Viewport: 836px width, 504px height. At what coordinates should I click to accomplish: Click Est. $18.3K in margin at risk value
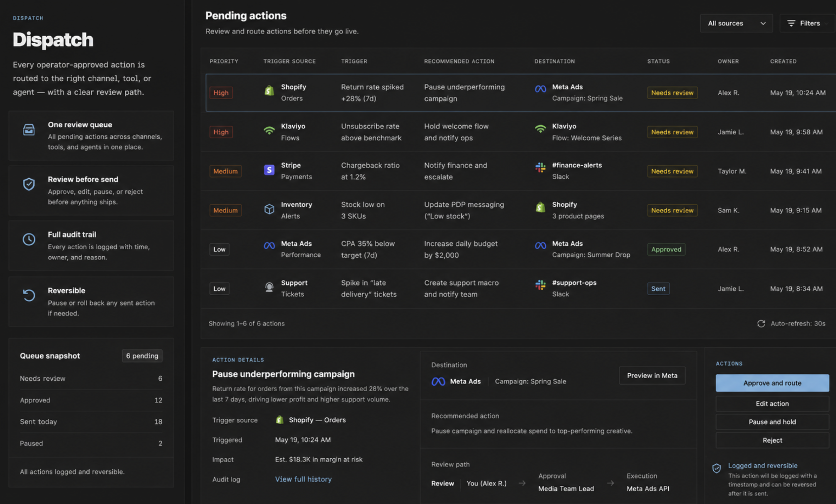click(318, 459)
